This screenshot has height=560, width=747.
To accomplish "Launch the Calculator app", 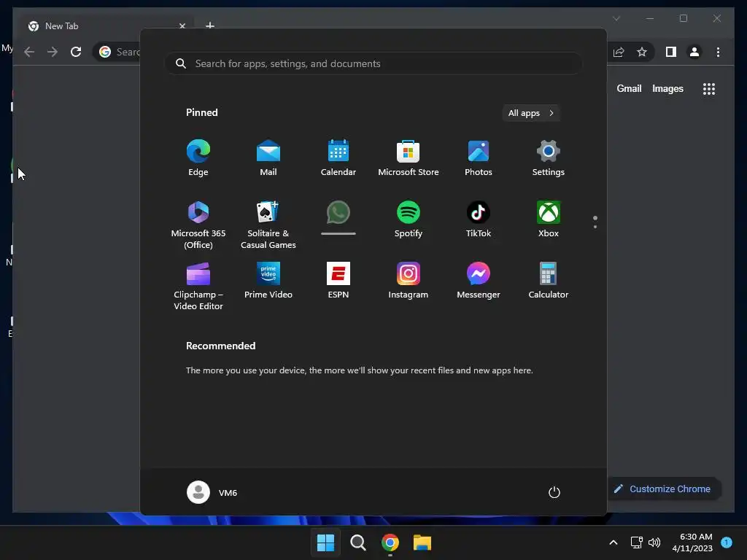I will 549,281.
